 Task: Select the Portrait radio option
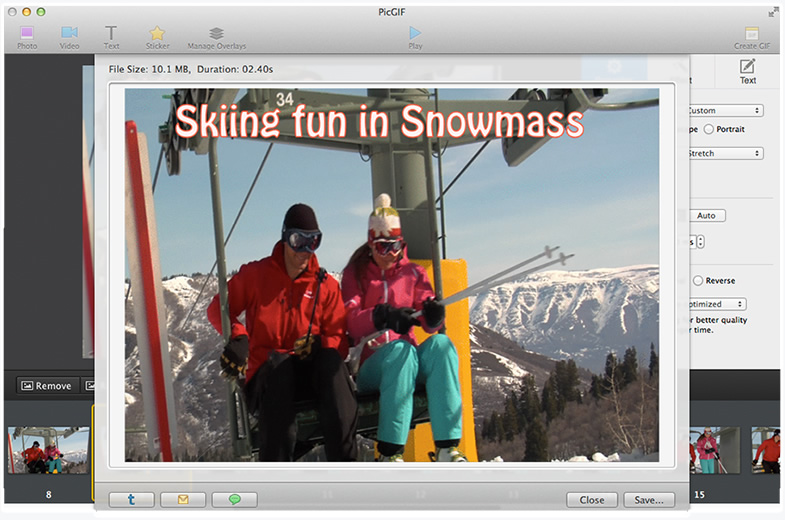(709, 130)
